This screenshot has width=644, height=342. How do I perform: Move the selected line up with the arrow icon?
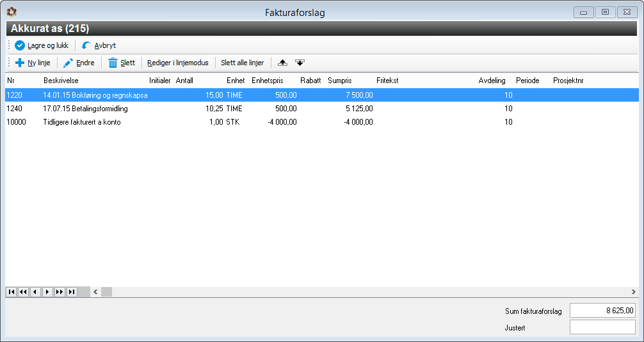click(x=282, y=63)
